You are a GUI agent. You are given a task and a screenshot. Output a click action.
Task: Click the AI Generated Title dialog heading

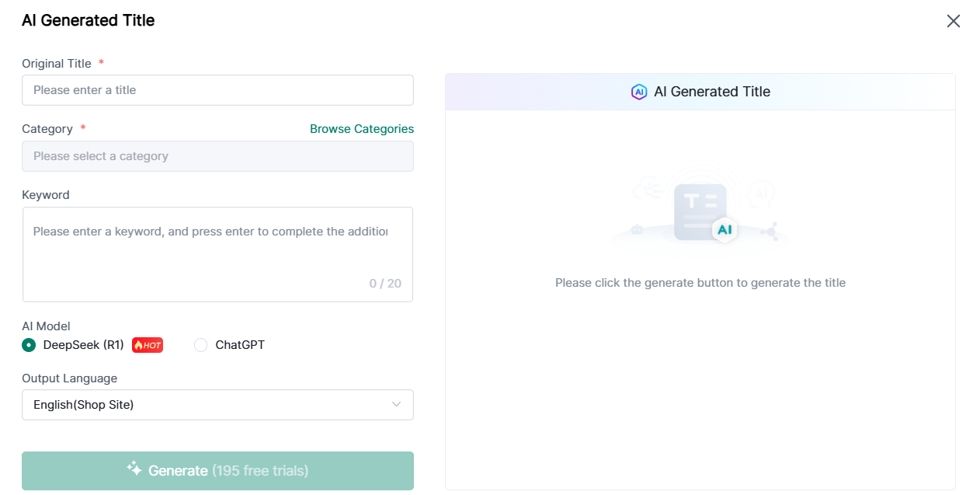click(x=88, y=20)
